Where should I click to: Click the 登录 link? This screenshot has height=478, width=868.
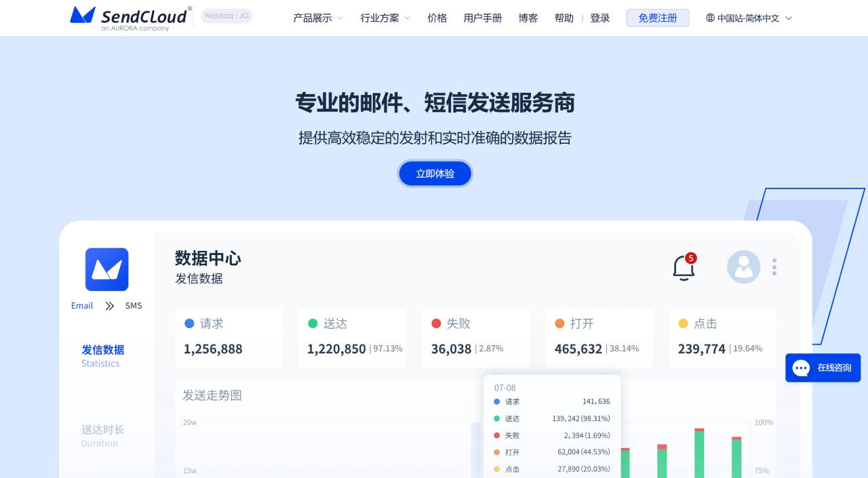(600, 18)
